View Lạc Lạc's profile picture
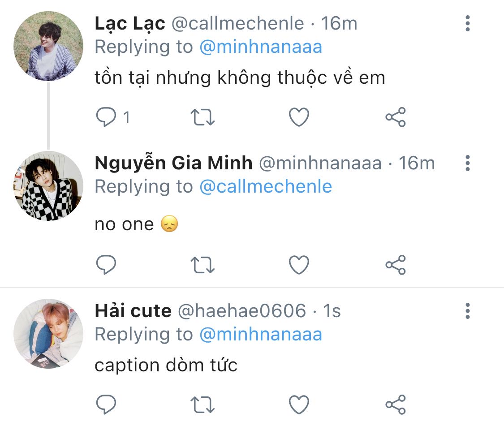This screenshot has width=504, height=426. pyautogui.click(x=48, y=46)
